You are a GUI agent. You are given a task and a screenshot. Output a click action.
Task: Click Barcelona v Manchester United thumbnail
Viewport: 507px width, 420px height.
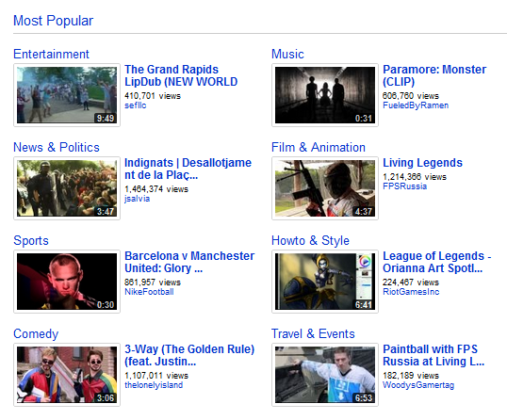pyautogui.click(x=67, y=282)
